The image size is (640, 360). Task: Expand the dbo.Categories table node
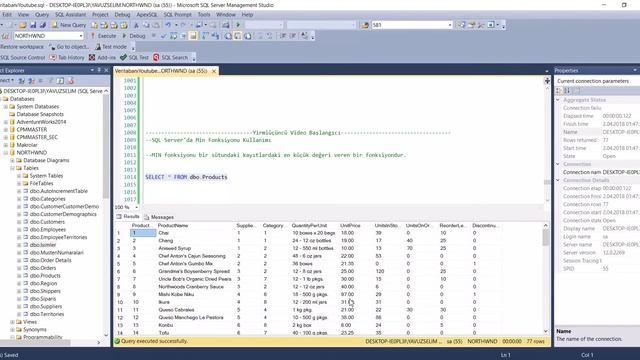click(19, 199)
